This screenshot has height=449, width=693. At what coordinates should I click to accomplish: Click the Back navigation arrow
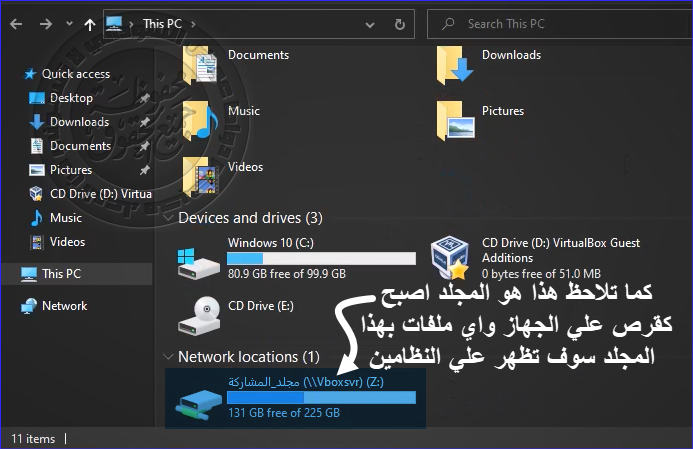[x=16, y=24]
